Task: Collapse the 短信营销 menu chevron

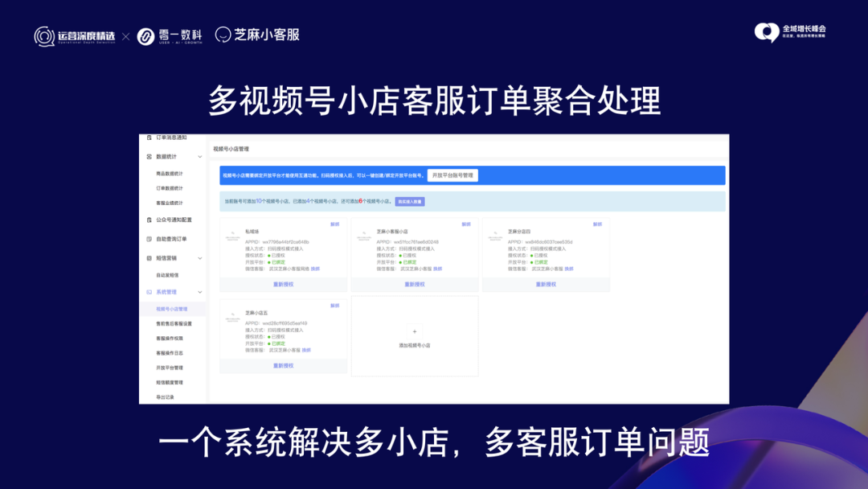Action: pyautogui.click(x=200, y=258)
